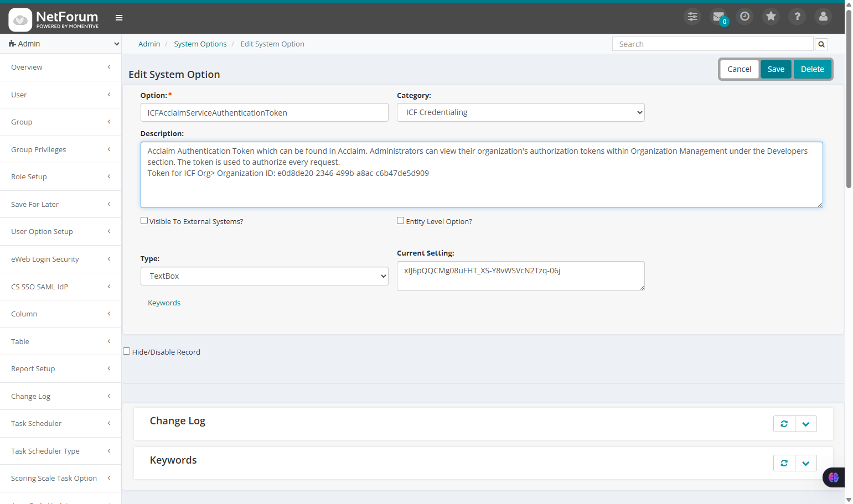Open the Scoring Scale Task Option menu
This screenshot has height=504, width=853.
click(x=60, y=479)
